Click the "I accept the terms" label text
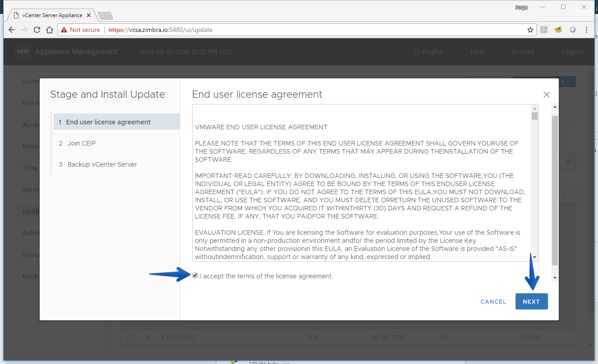Image resolution: width=598 pixels, height=364 pixels. coord(266,276)
